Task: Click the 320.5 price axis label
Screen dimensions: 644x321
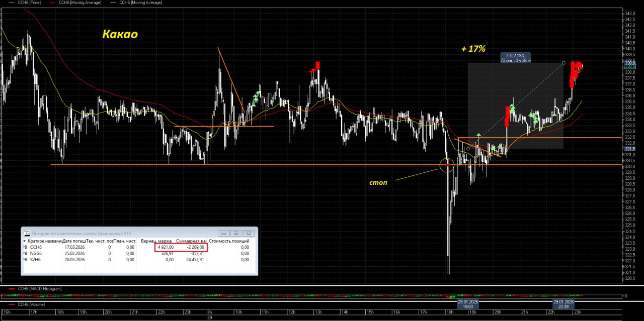Action: pos(630,278)
